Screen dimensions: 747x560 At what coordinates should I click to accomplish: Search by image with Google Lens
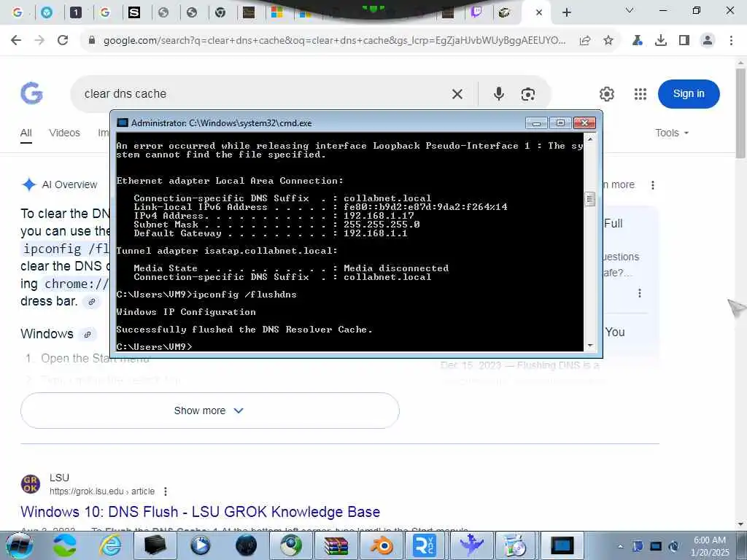click(x=528, y=94)
